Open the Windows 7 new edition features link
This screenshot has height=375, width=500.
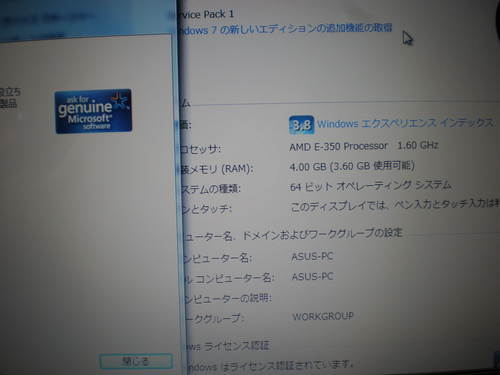285,29
